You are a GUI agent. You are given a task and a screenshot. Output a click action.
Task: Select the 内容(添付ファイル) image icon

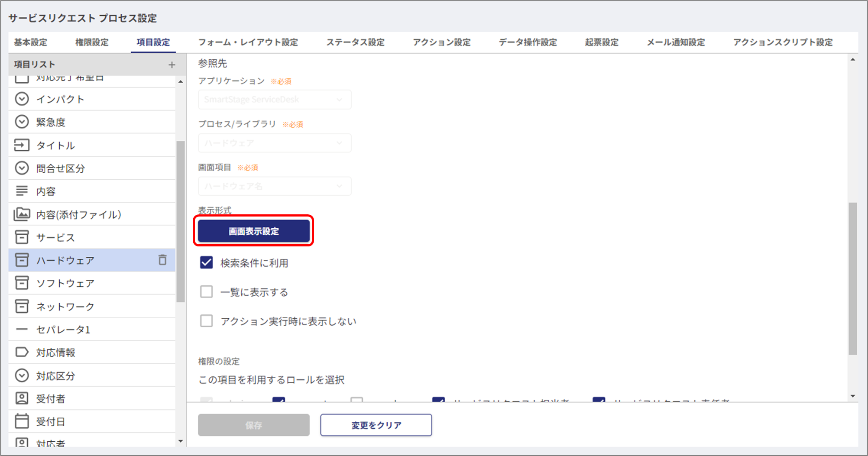pos(22,214)
